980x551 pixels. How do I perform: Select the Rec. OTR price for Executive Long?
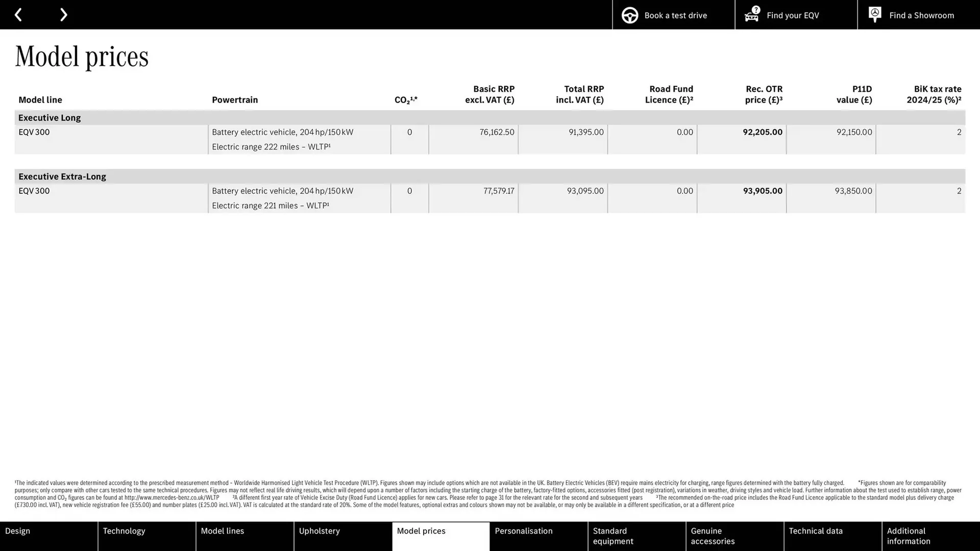(762, 132)
